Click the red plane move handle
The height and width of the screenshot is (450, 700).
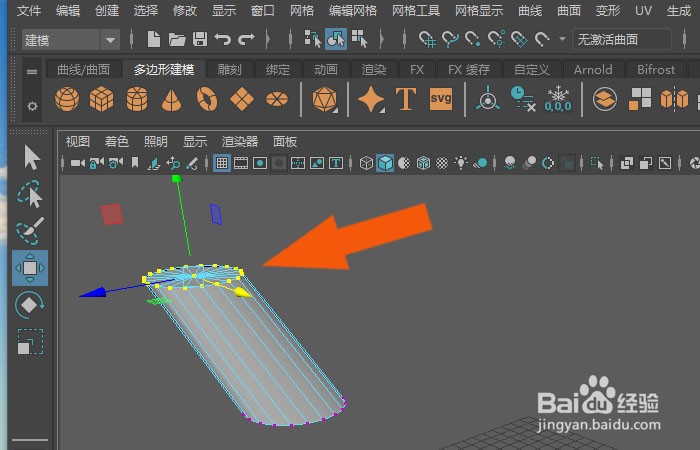tap(111, 214)
